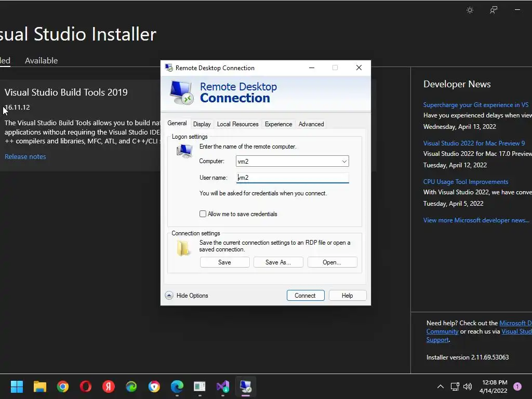
Task: Open the Support link in help section
Action: click(437, 340)
